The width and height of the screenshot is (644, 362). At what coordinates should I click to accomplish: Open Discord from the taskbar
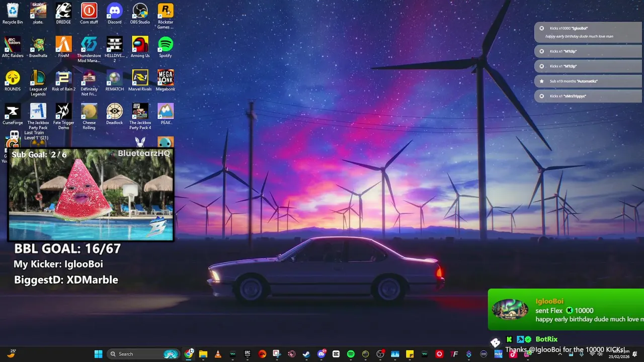tap(321, 354)
